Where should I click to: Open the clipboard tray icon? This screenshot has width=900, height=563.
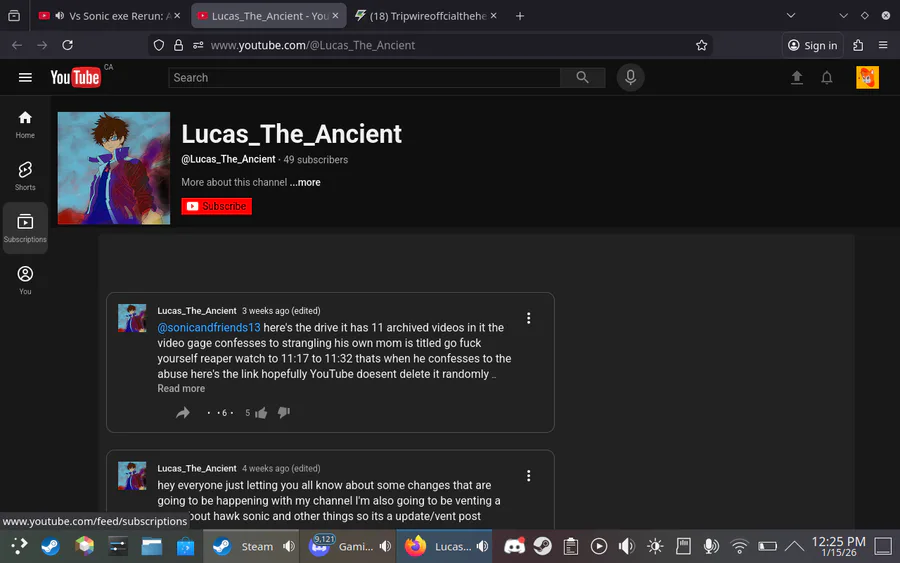[571, 546]
